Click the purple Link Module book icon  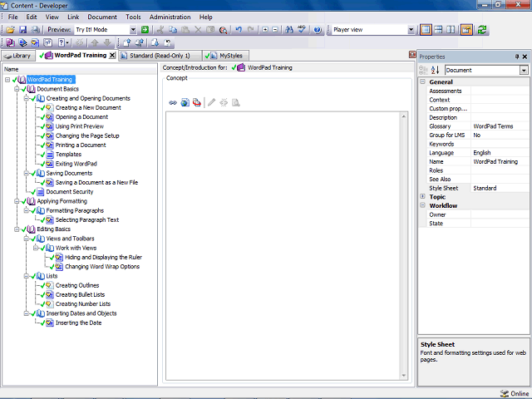tap(10, 42)
